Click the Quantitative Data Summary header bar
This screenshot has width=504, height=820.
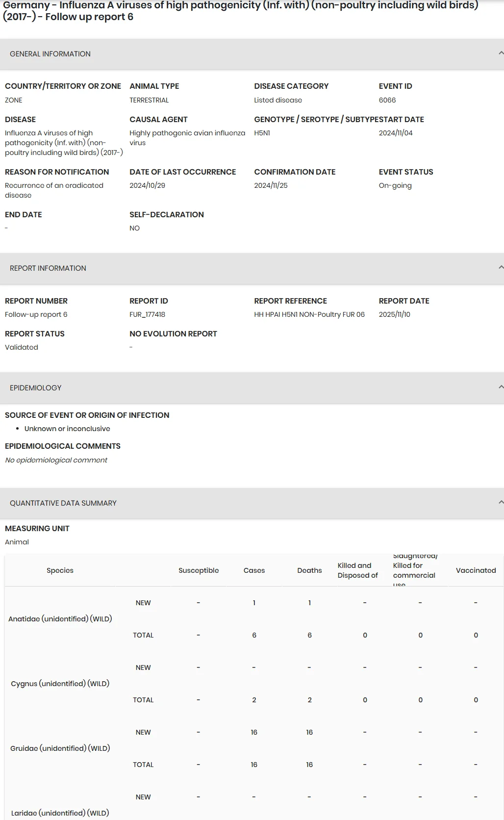(x=252, y=503)
